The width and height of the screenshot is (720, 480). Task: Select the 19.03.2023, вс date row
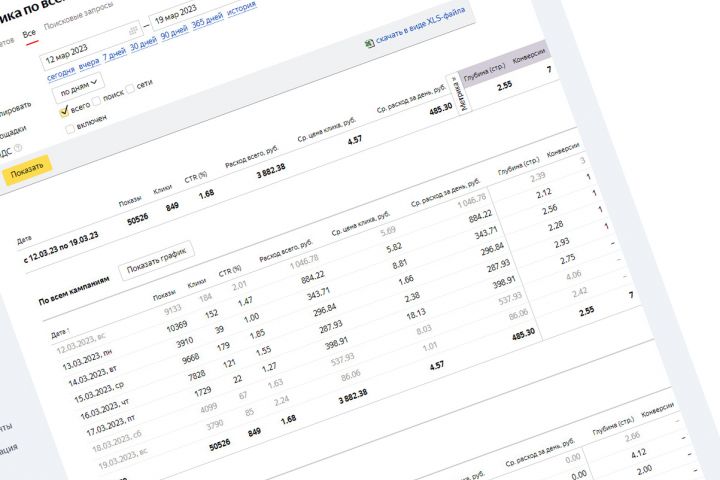pos(123,460)
